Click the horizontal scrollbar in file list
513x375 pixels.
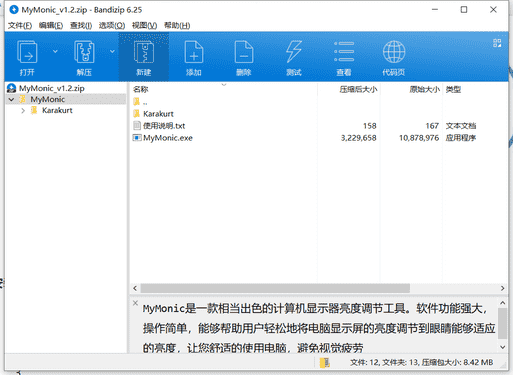(275, 288)
